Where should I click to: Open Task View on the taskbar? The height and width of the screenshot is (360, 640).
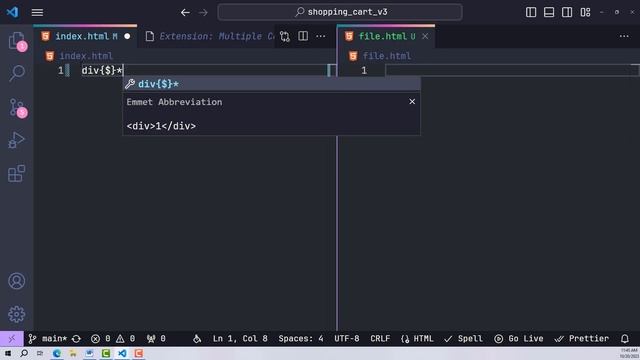(x=40, y=353)
